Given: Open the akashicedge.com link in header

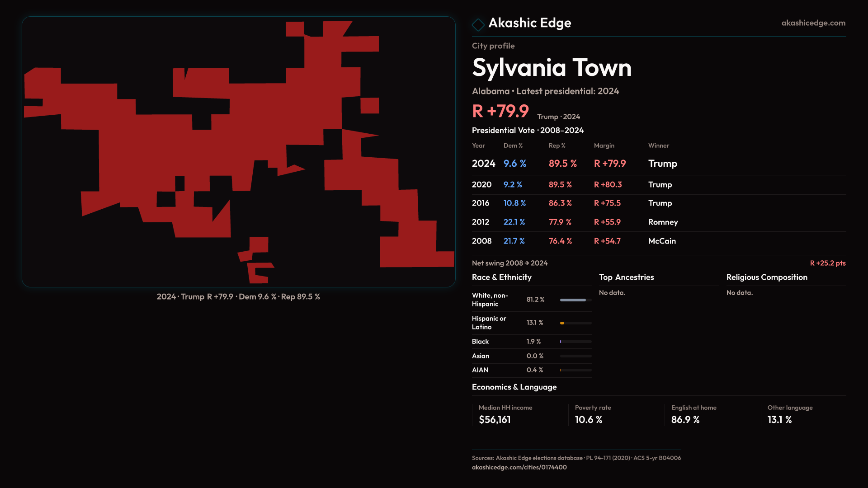Looking at the screenshot, I should (x=813, y=23).
